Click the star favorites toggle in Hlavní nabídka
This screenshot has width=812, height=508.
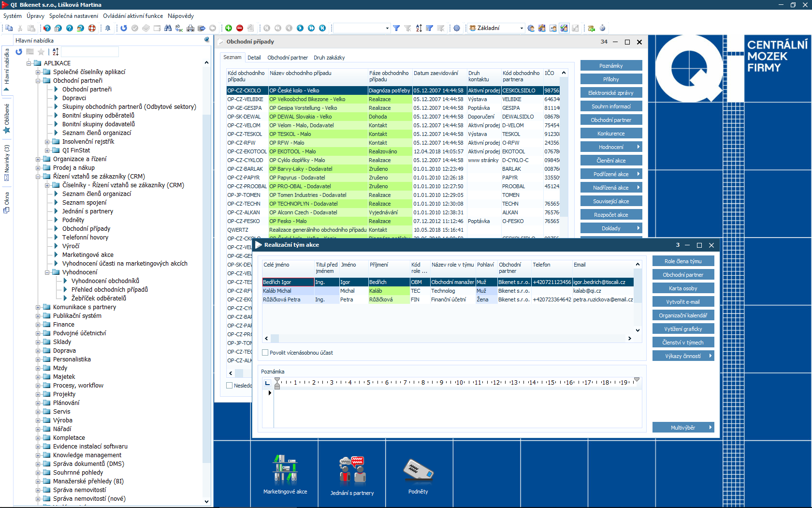click(41, 52)
